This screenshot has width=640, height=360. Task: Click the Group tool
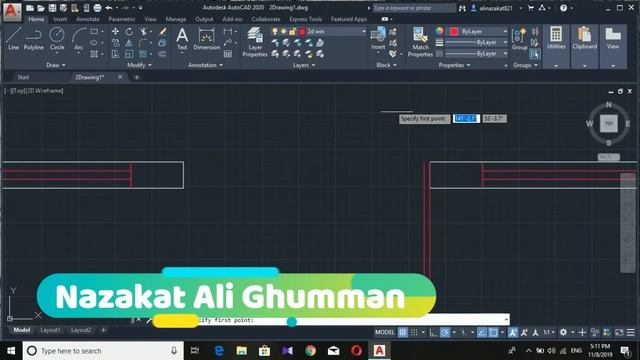click(x=519, y=39)
